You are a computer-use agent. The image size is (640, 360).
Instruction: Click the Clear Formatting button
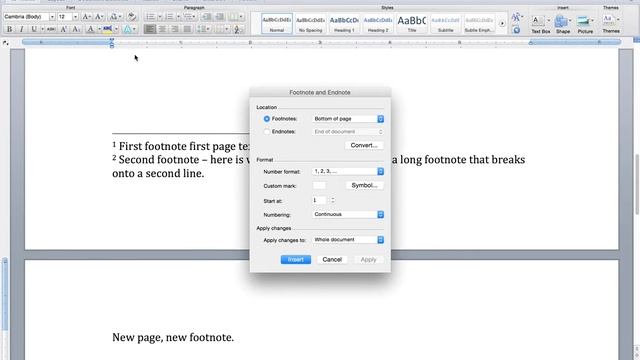pos(131,17)
